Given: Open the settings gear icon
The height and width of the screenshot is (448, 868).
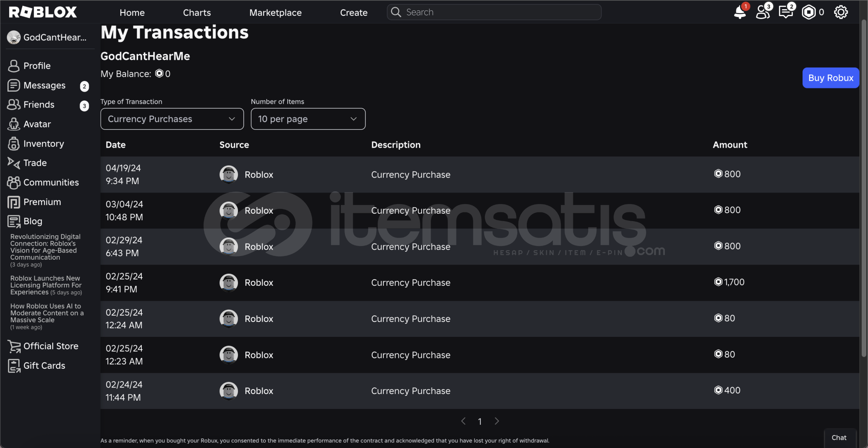Looking at the screenshot, I should [x=841, y=12].
